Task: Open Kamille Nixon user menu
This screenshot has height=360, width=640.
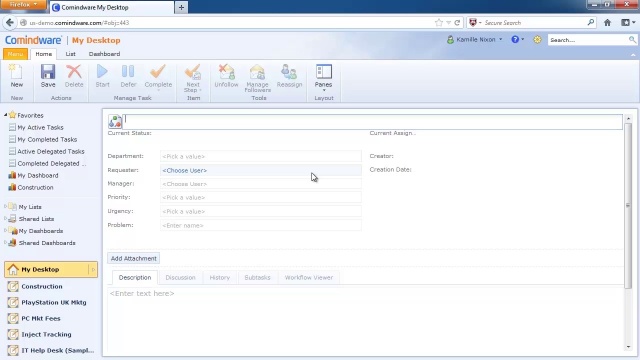Action: [x=475, y=40]
